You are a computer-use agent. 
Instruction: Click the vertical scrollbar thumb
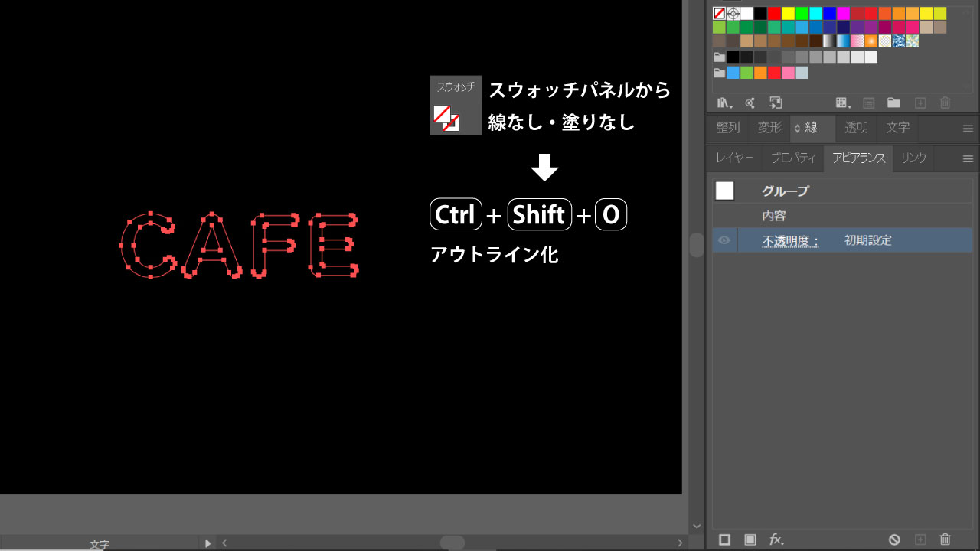point(697,245)
